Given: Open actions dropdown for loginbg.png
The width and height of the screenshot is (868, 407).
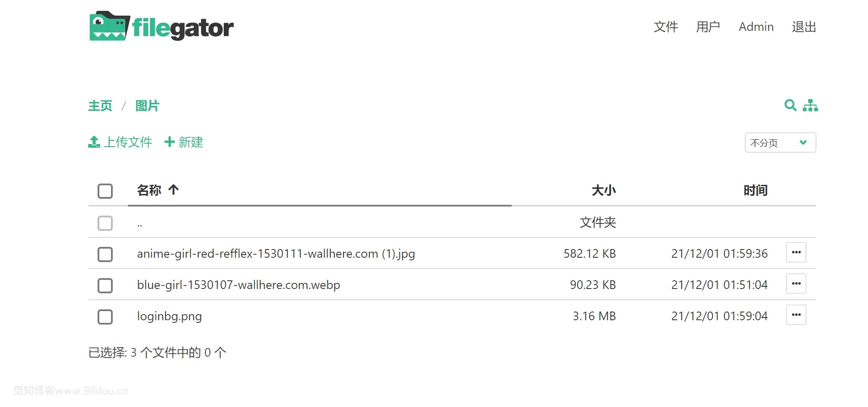Looking at the screenshot, I should pos(796,315).
